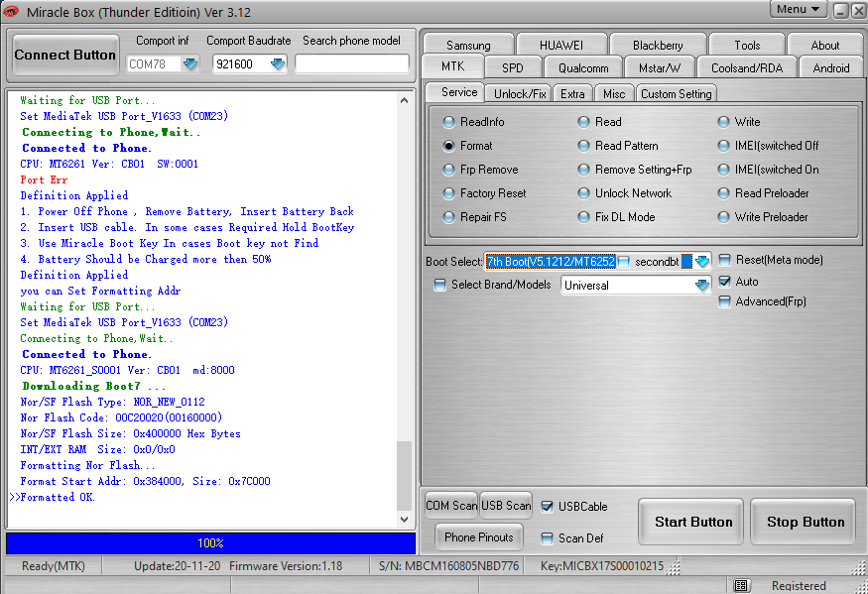
Task: Enable the Advanced(Frp) checkbox
Action: pos(724,301)
